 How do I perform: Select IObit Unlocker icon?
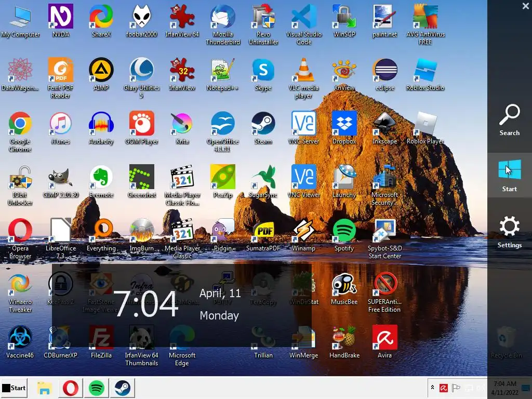[20, 185]
